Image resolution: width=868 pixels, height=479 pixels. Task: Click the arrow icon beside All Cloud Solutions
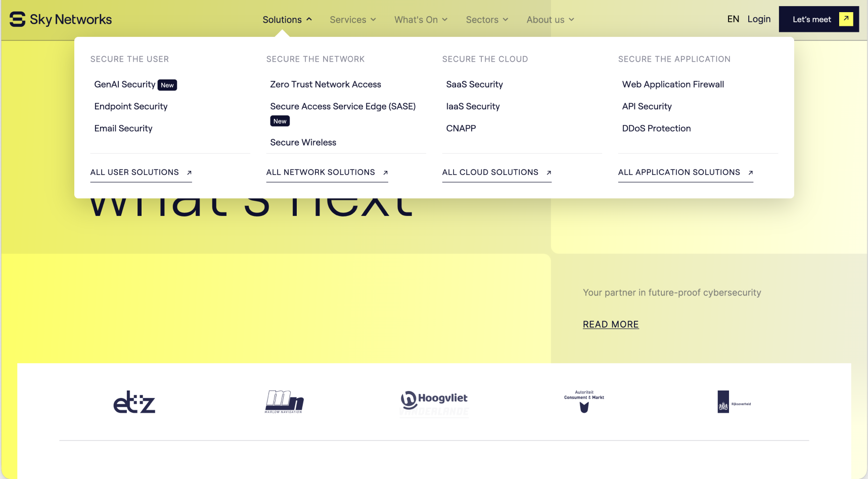pos(549,172)
